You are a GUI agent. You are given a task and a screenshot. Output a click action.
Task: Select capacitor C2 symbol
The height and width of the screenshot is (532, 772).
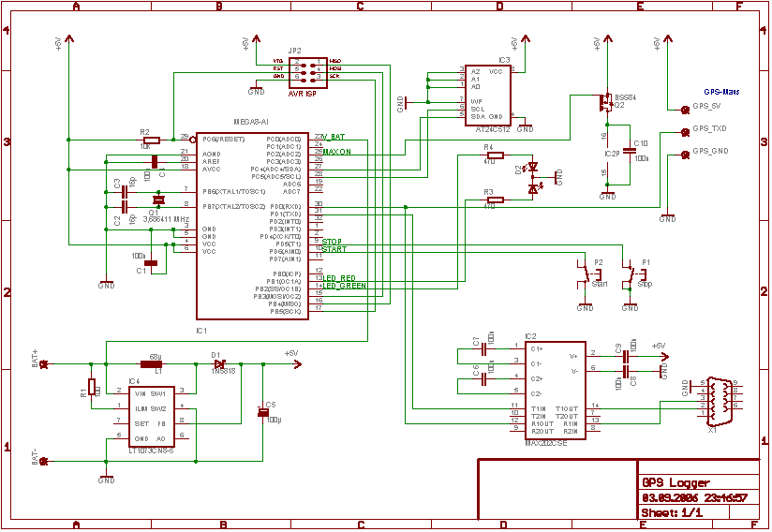[x=124, y=207]
